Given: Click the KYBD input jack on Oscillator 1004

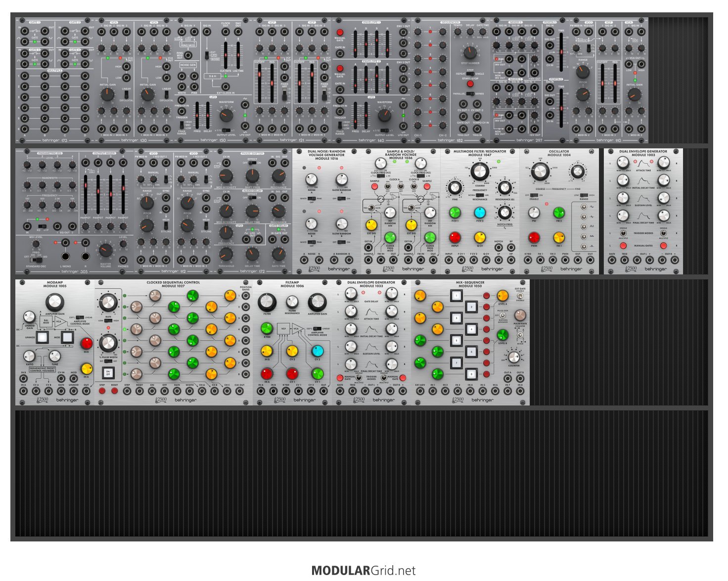Looking at the screenshot, I should pyautogui.click(x=528, y=260).
